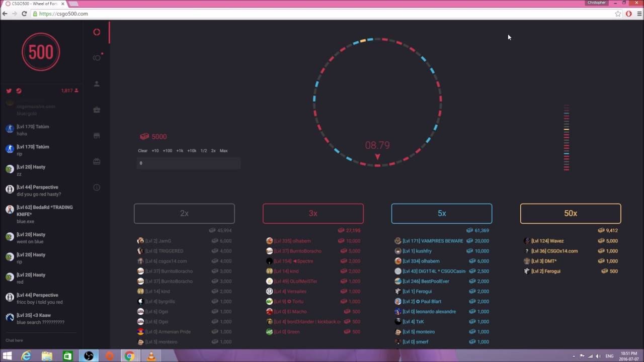Open the profile person icon in sidebar
This screenshot has width=644, height=362.
[x=97, y=84]
